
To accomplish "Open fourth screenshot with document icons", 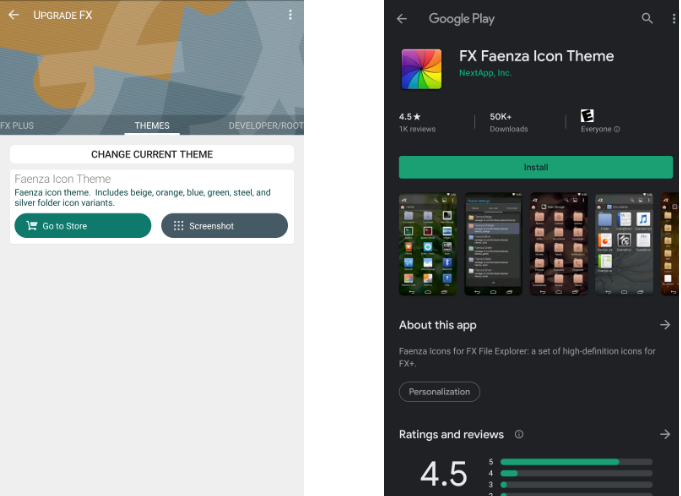I will pos(624,244).
